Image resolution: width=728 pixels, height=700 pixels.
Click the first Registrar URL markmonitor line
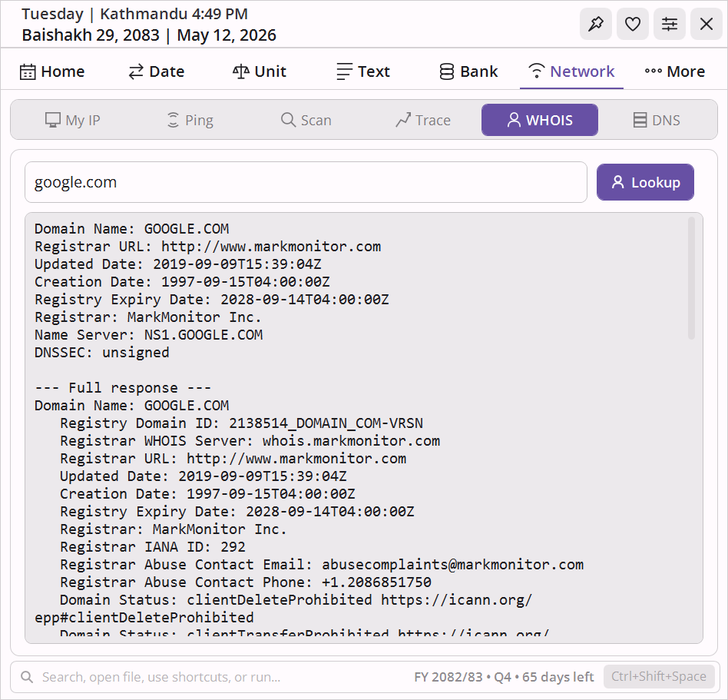pyautogui.click(x=207, y=247)
